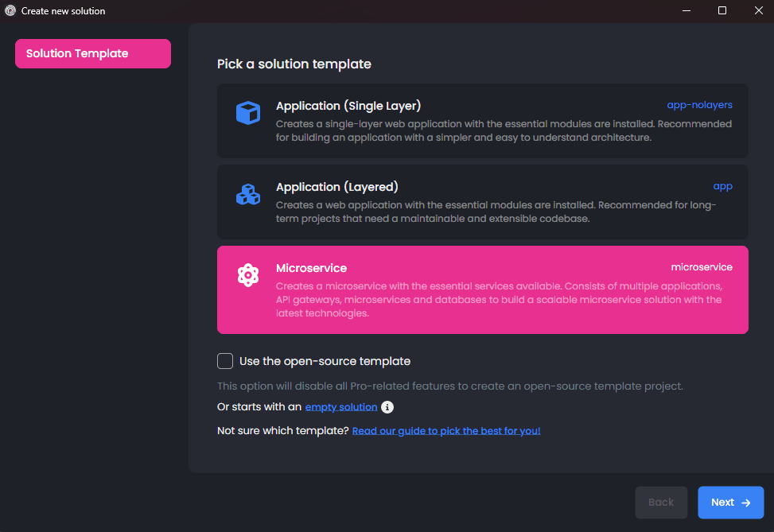The height and width of the screenshot is (532, 774).
Task: Select the Microservice template card
Action: [x=482, y=289]
